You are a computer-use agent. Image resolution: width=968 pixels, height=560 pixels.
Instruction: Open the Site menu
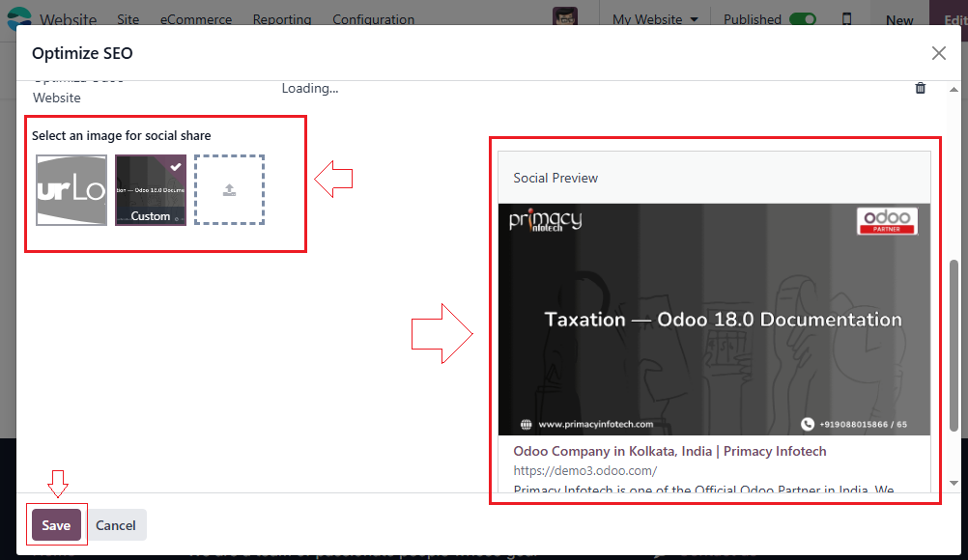[128, 18]
